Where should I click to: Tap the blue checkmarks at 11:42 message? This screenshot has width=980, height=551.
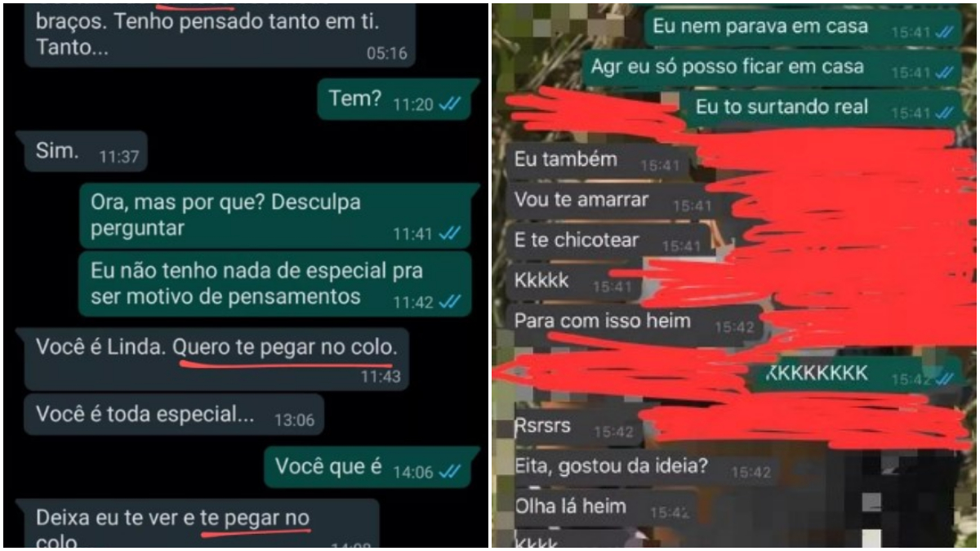point(450,302)
